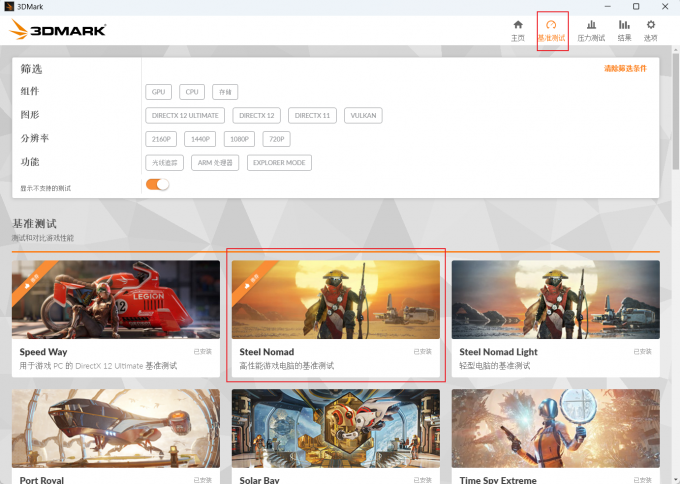
Task: Click Steel Nomad description 高性能游戏电脑的基准测试
Action: coord(287,366)
